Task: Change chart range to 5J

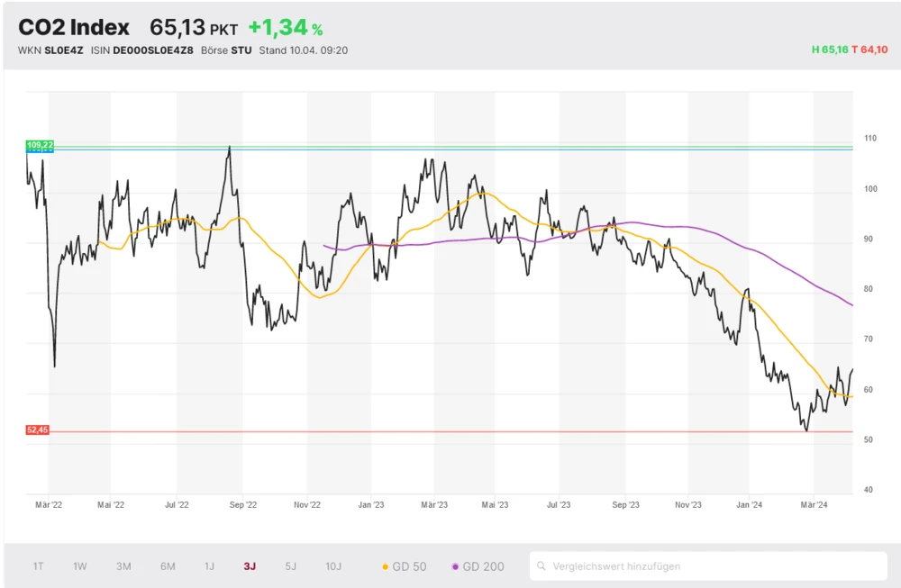Action: coord(290,566)
